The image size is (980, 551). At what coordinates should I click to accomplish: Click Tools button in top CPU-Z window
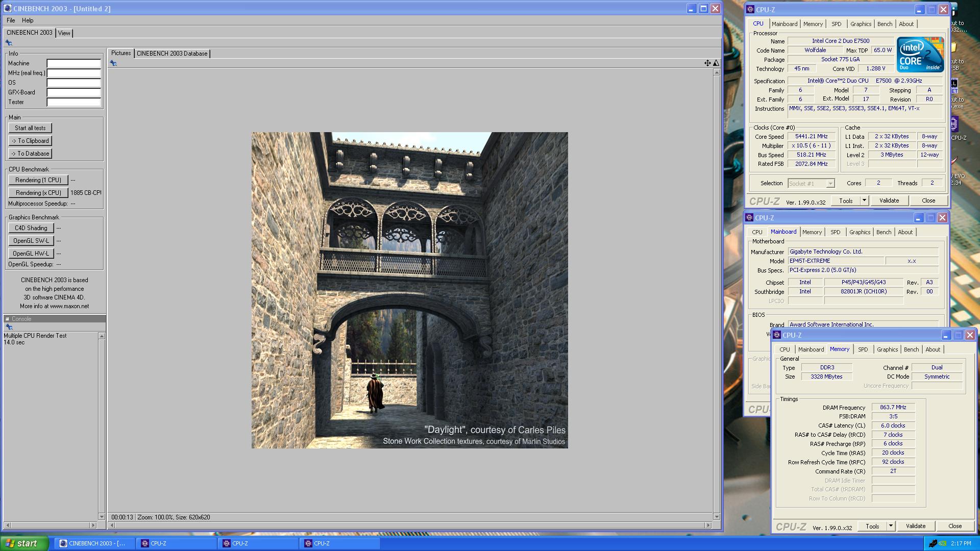(x=846, y=201)
